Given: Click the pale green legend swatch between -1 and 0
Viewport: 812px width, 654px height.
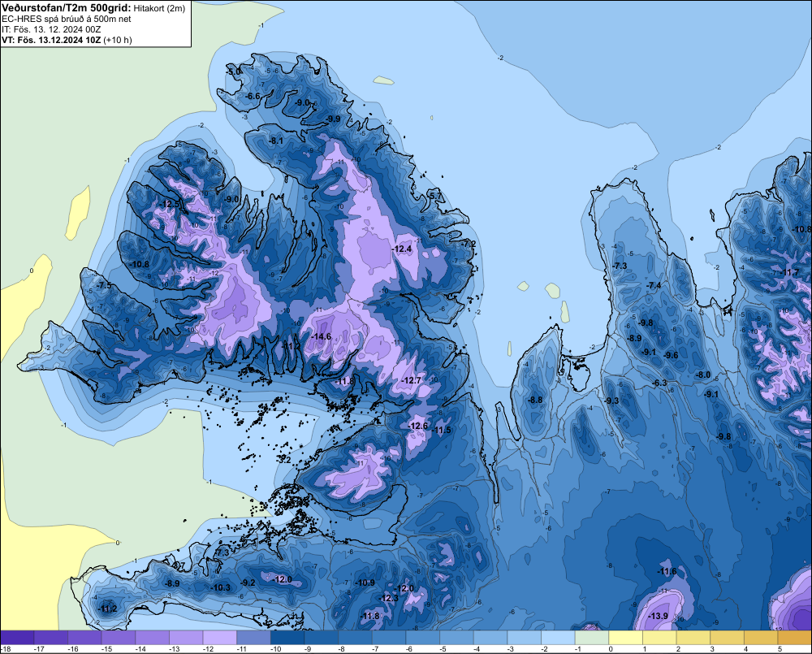Looking at the screenshot, I should click(591, 637).
